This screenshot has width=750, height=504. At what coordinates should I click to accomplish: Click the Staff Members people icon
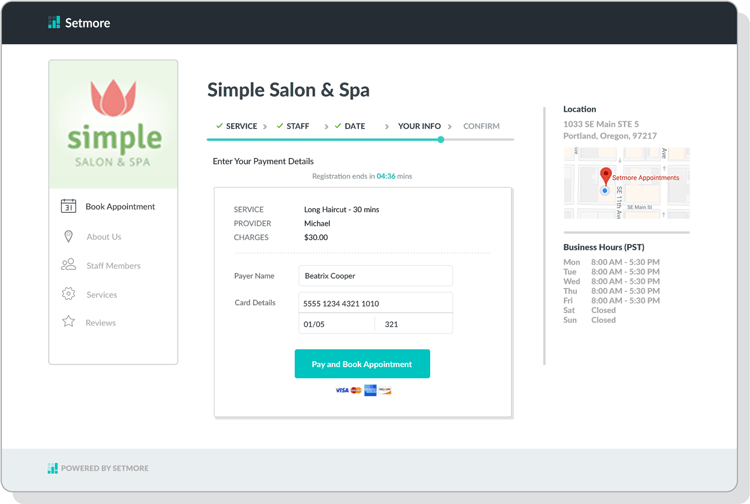(68, 264)
